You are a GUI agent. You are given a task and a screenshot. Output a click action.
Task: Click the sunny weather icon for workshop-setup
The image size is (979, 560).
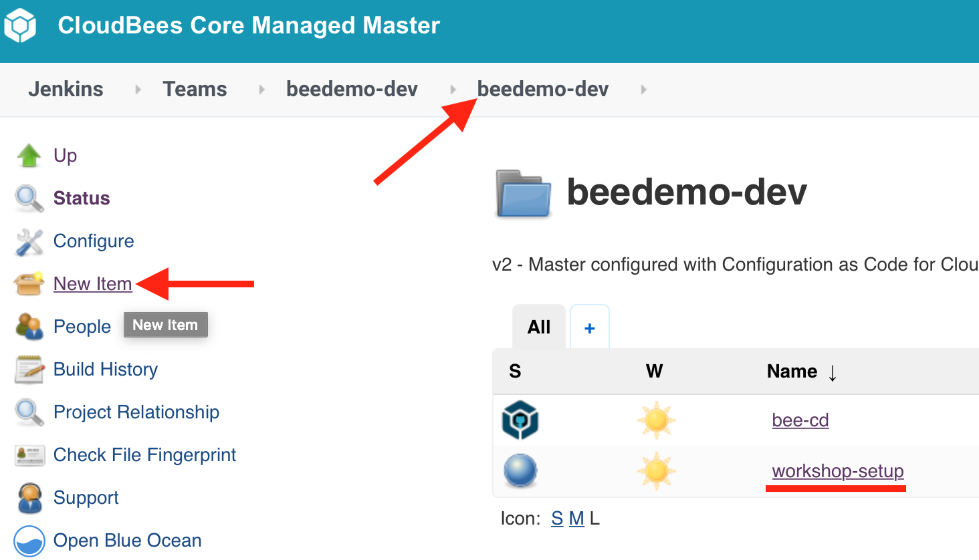pos(656,471)
